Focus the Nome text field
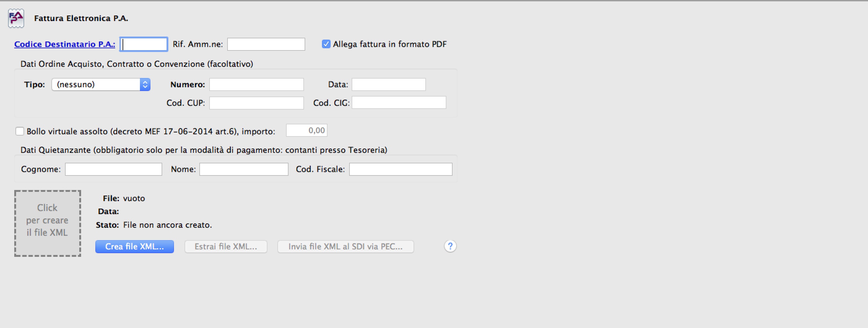868x328 pixels. point(244,169)
